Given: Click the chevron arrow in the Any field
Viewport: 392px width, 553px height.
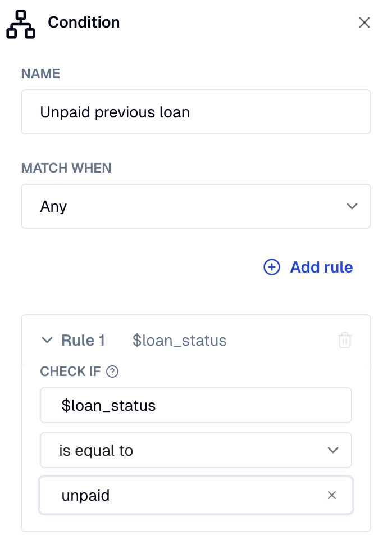Looking at the screenshot, I should (x=352, y=206).
